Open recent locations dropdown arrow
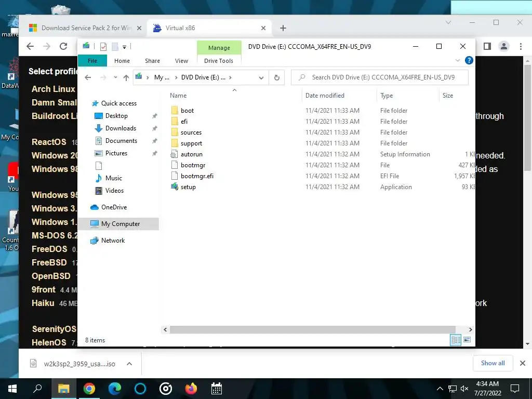The height and width of the screenshot is (399, 532). [x=115, y=77]
